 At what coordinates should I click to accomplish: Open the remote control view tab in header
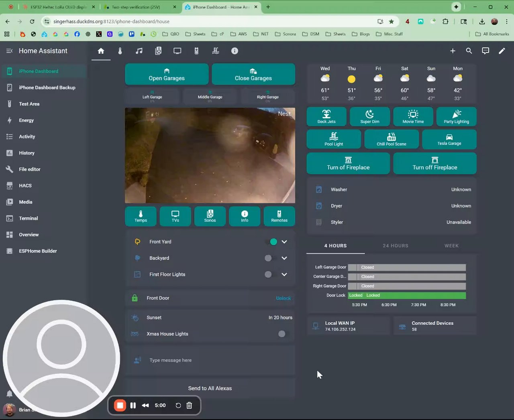(x=196, y=51)
